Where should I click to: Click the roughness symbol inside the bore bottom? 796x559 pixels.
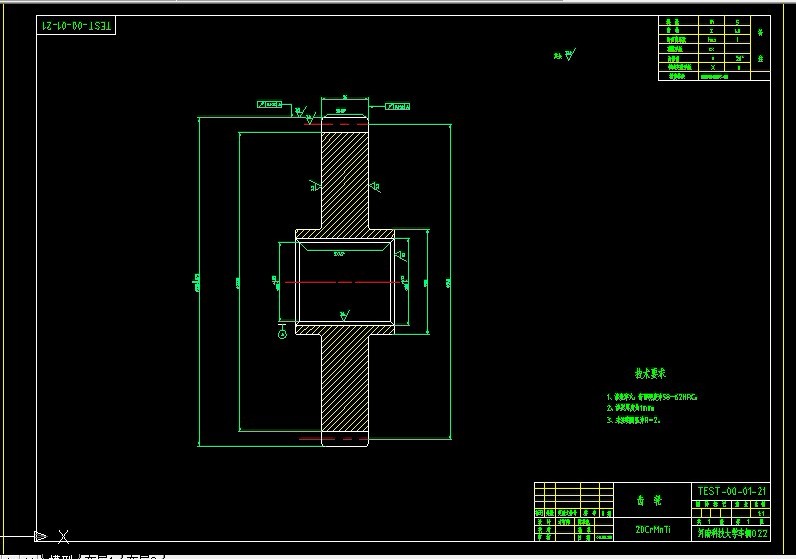344,315
